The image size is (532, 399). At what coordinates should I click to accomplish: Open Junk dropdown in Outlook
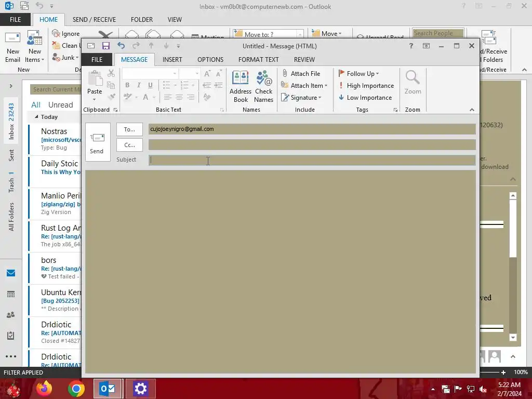tap(65, 57)
